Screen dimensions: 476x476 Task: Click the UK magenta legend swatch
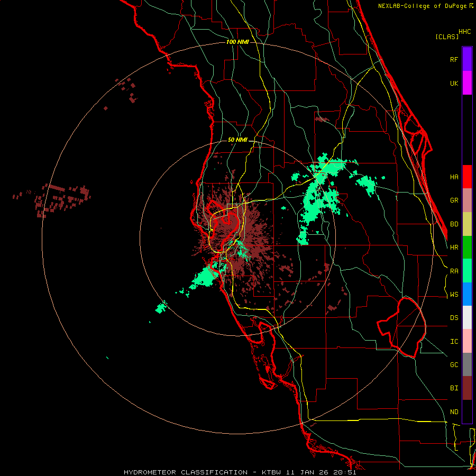pyautogui.click(x=467, y=83)
